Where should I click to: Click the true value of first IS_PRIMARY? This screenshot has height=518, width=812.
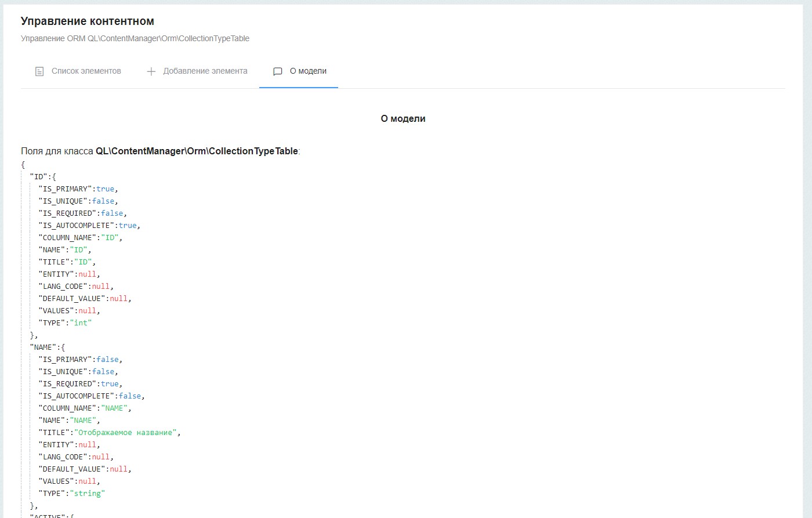(x=106, y=189)
